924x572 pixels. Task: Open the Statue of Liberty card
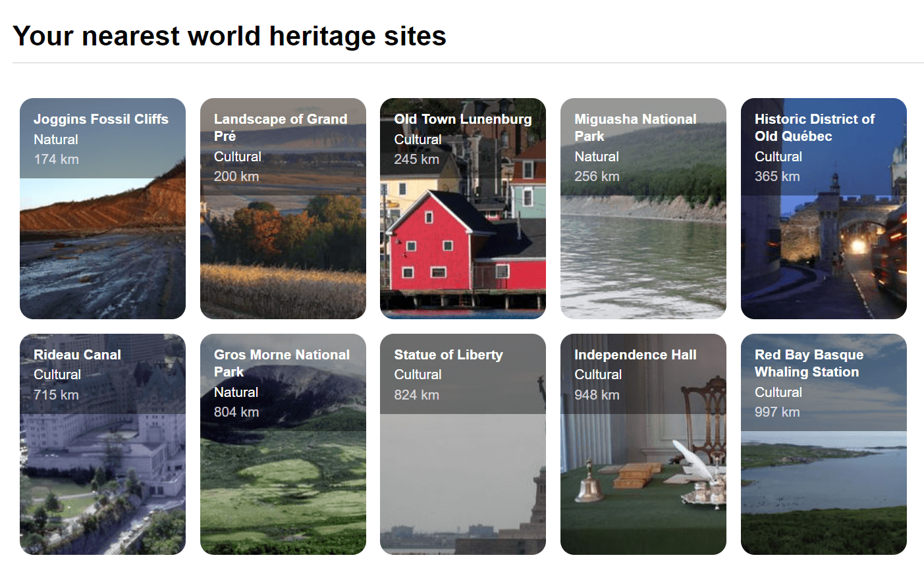(x=462, y=443)
